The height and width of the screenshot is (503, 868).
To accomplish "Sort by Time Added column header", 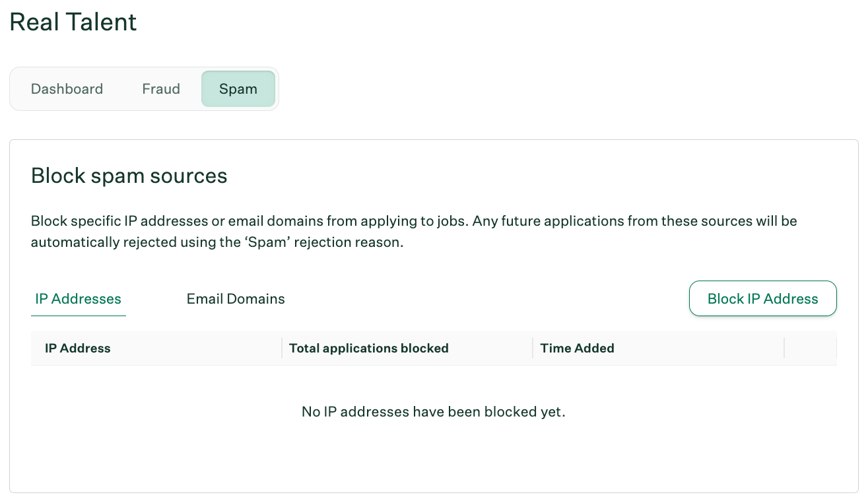I will pos(577,348).
